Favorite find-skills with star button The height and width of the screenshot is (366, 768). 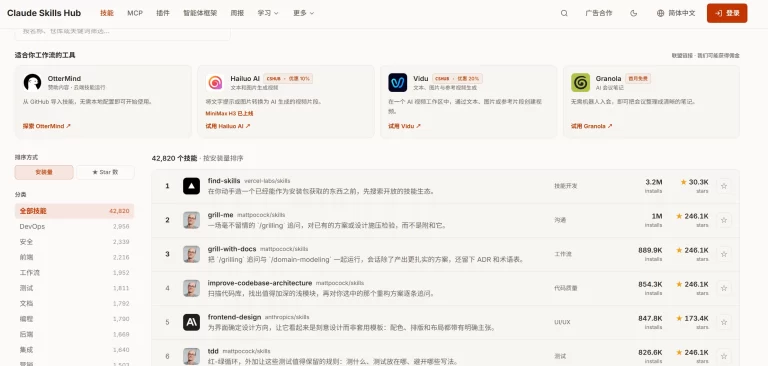click(724, 186)
